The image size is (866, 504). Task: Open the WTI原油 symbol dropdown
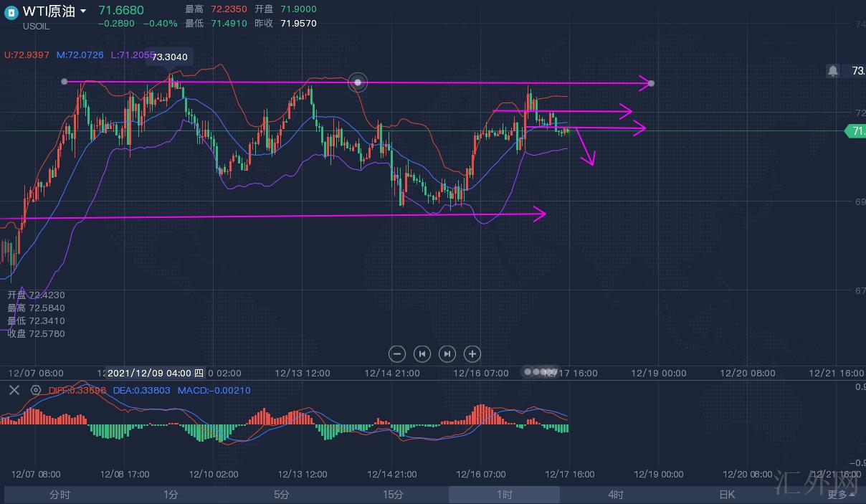click(83, 11)
